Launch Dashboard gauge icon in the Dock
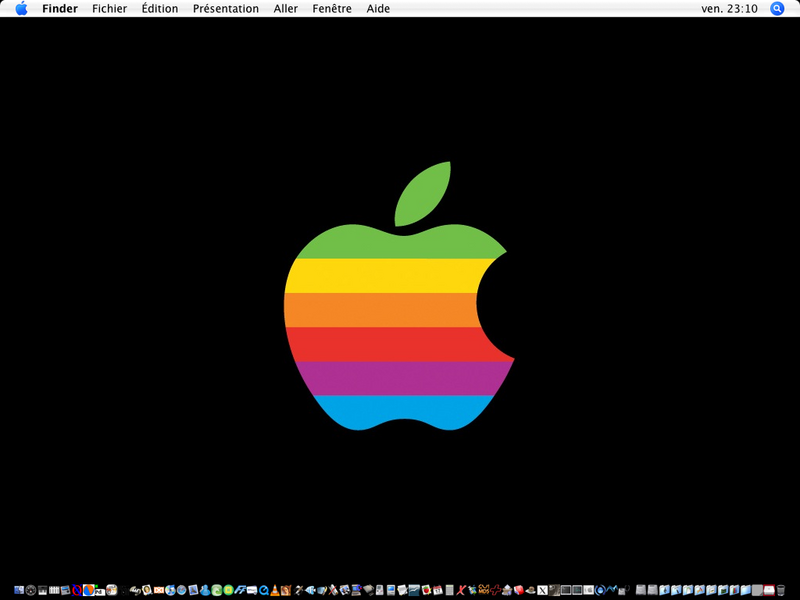The image size is (800, 600). 31,590
